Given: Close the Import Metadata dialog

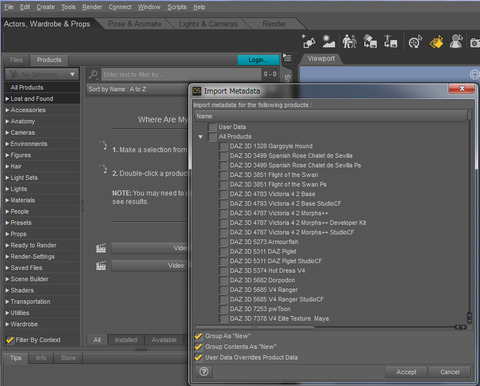Looking at the screenshot, I should click(x=461, y=89).
